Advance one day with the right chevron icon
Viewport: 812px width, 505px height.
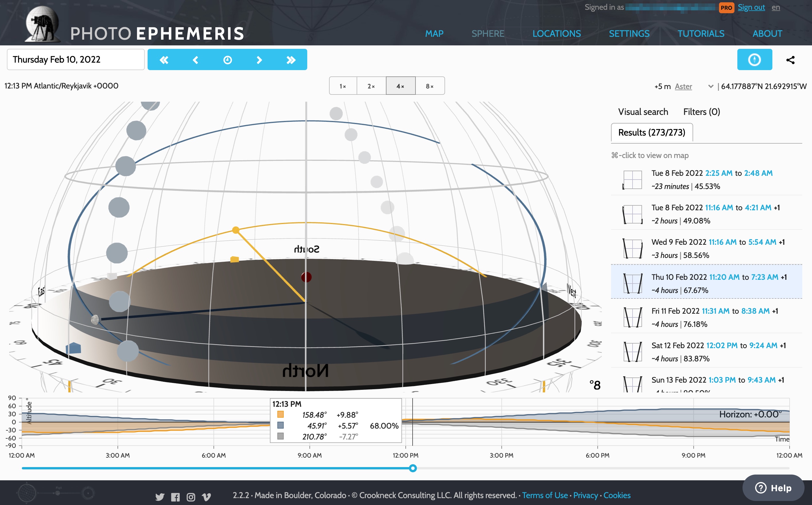click(x=259, y=60)
